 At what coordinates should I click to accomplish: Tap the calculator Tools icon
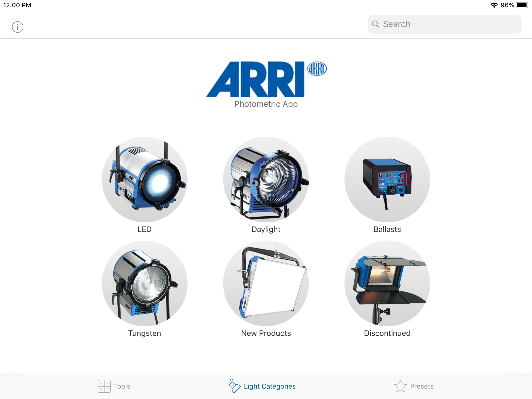click(x=104, y=386)
